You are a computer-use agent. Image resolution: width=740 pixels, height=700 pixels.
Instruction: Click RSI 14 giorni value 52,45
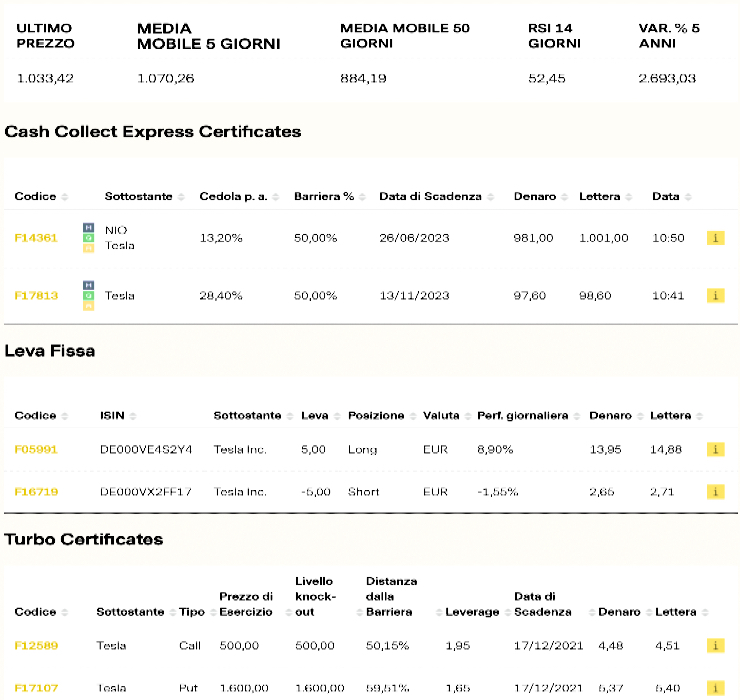pyautogui.click(x=547, y=78)
